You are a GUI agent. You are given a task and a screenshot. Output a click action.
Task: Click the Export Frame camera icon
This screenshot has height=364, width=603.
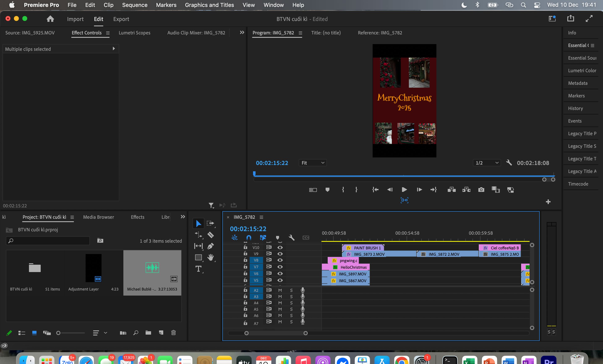tap(481, 190)
